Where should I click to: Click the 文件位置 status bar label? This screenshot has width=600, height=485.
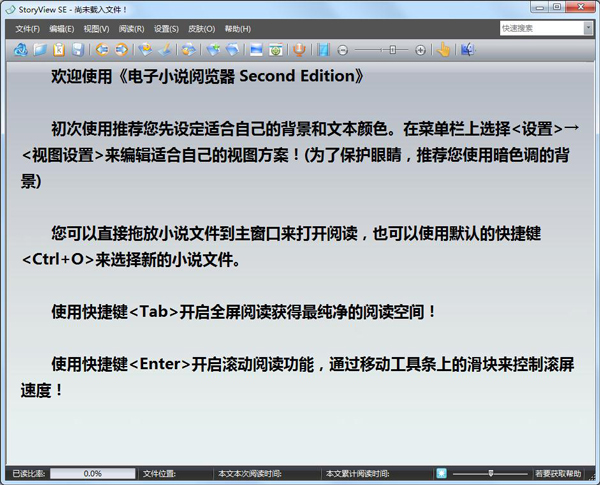[159, 474]
